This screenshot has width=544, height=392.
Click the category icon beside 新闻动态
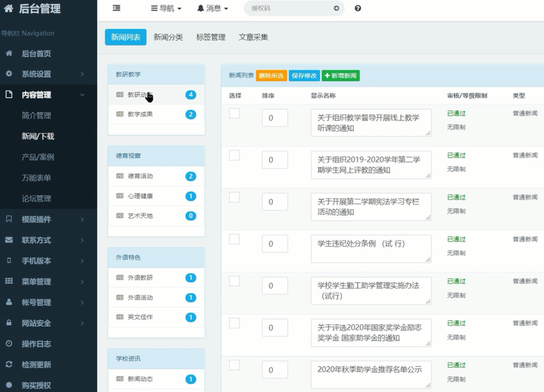click(x=120, y=379)
